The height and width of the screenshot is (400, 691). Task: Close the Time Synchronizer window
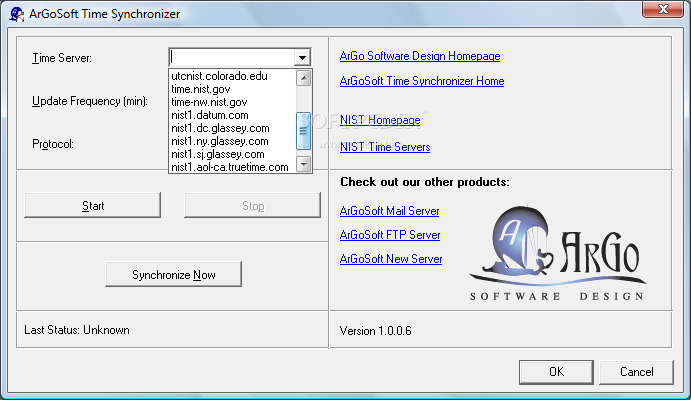tap(663, 9)
